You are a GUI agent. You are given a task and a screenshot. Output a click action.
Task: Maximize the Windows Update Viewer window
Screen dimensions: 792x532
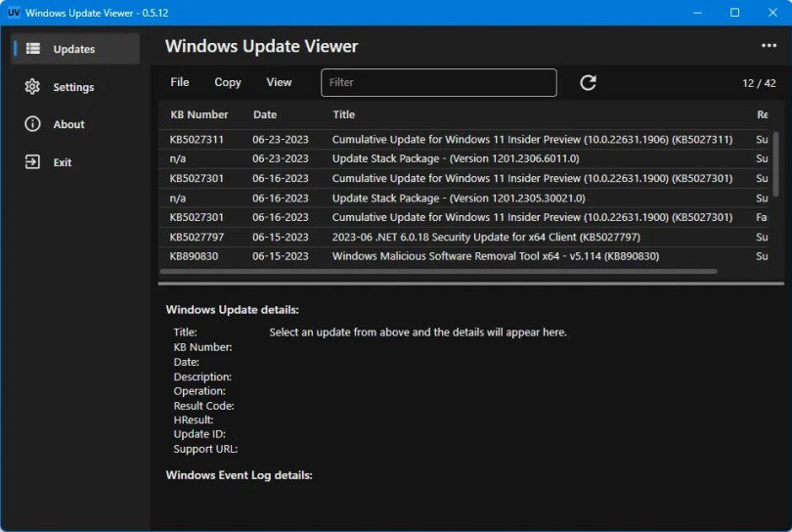(x=735, y=13)
